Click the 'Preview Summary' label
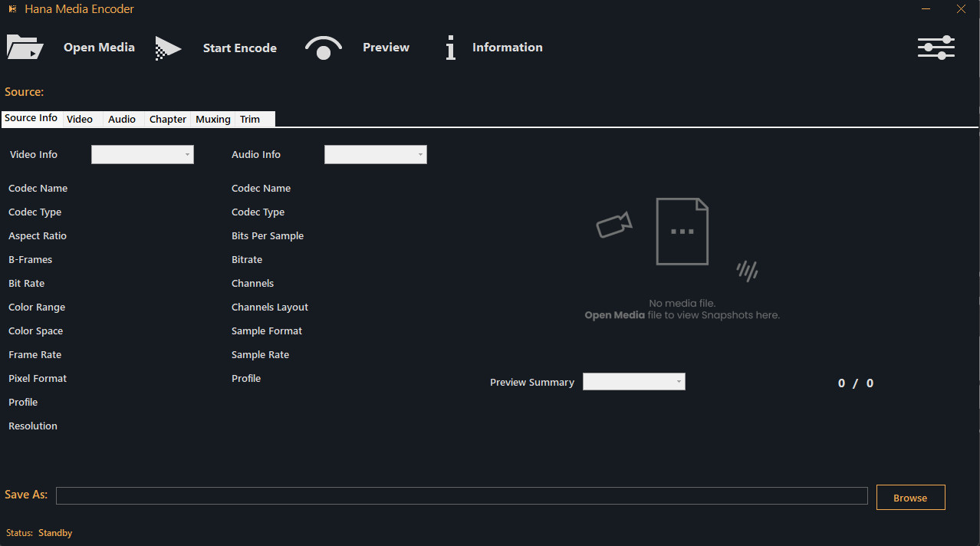The width and height of the screenshot is (980, 546). click(x=532, y=382)
